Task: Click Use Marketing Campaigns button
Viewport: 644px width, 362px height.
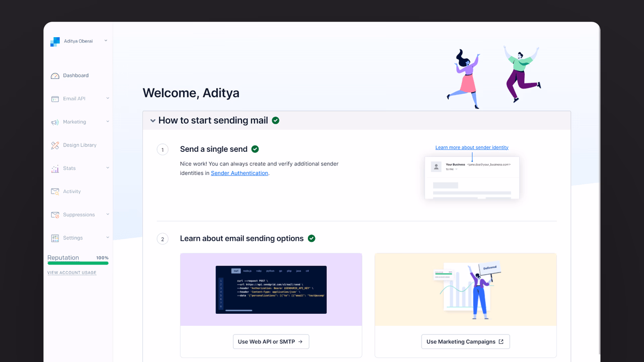Action: (465, 342)
